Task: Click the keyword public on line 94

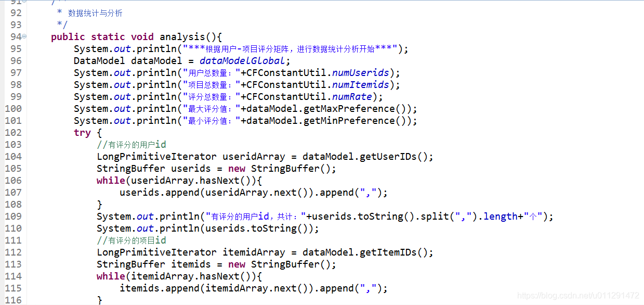Action: coord(68,37)
